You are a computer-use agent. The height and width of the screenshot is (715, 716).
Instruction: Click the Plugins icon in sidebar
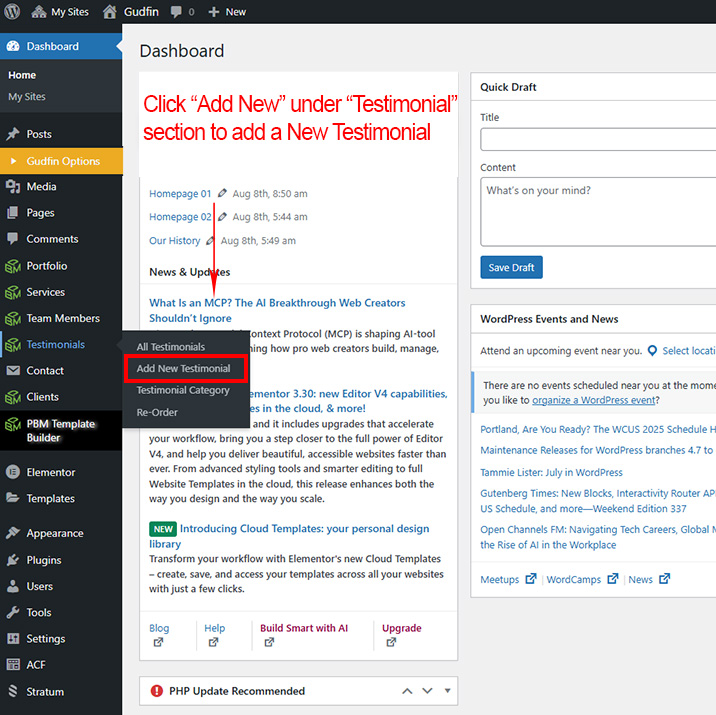[13, 560]
